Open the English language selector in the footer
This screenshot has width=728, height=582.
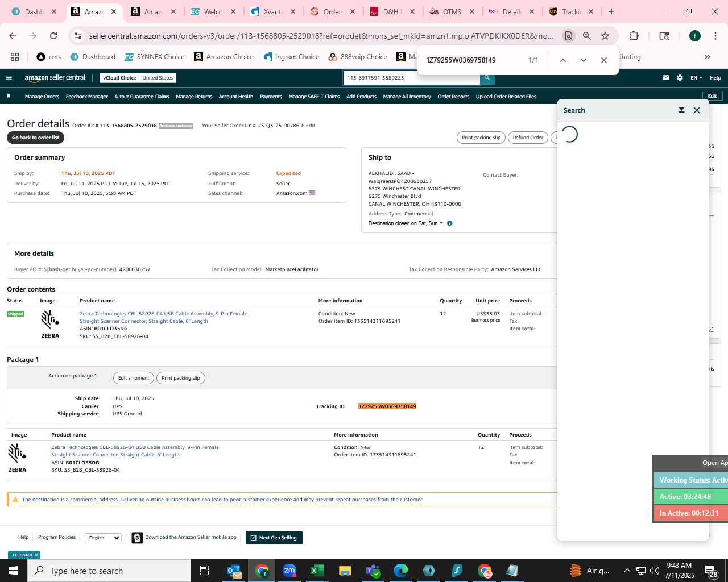[x=103, y=538]
